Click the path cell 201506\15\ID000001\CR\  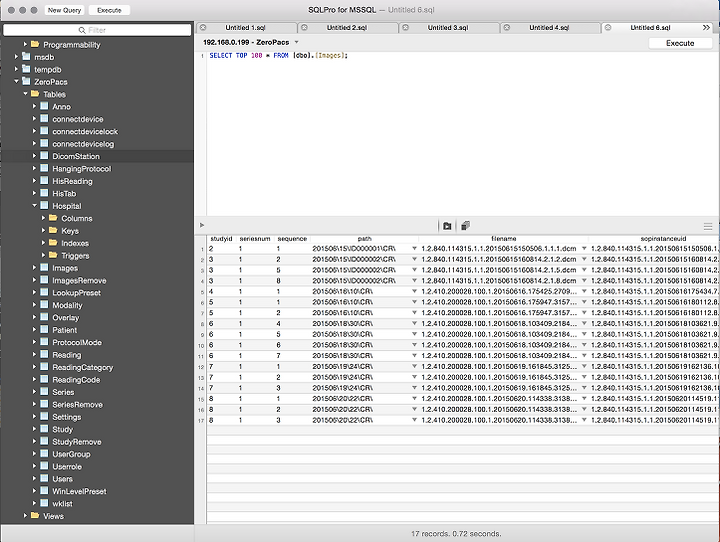[x=354, y=248]
